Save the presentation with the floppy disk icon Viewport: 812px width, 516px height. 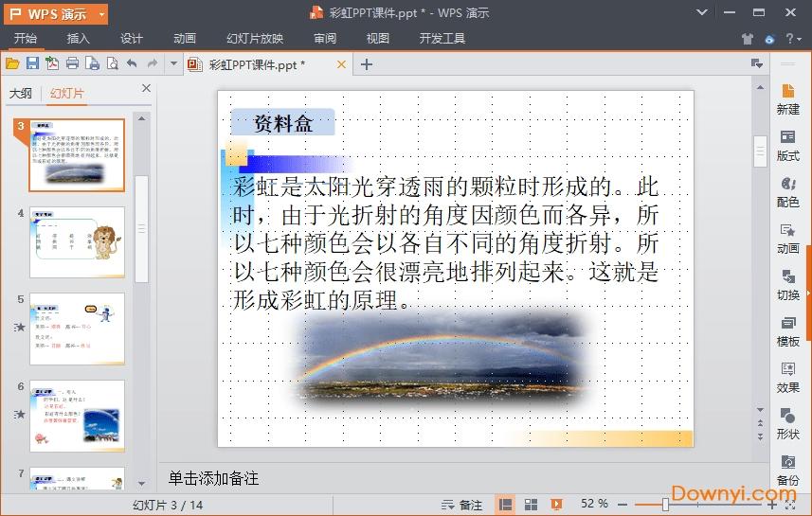click(32, 63)
